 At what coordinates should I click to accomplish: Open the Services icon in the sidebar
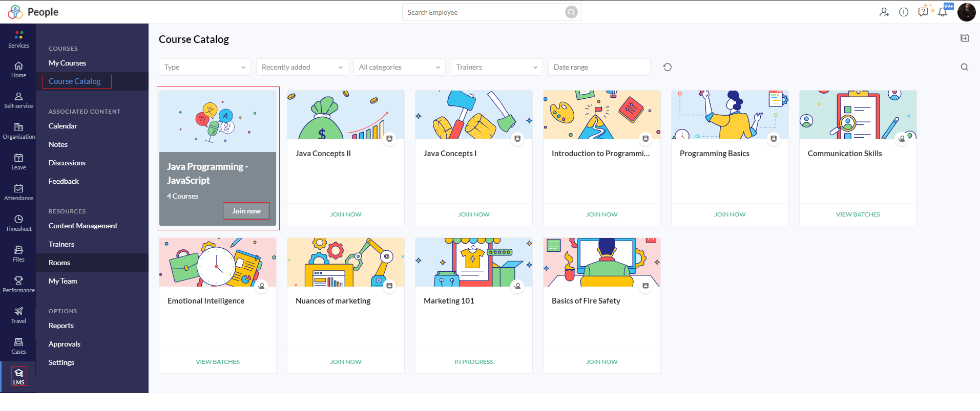[x=18, y=39]
